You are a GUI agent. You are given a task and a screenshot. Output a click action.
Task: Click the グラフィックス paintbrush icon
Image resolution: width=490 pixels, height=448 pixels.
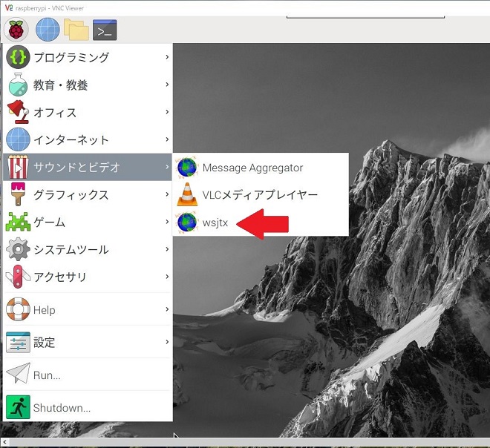click(18, 194)
